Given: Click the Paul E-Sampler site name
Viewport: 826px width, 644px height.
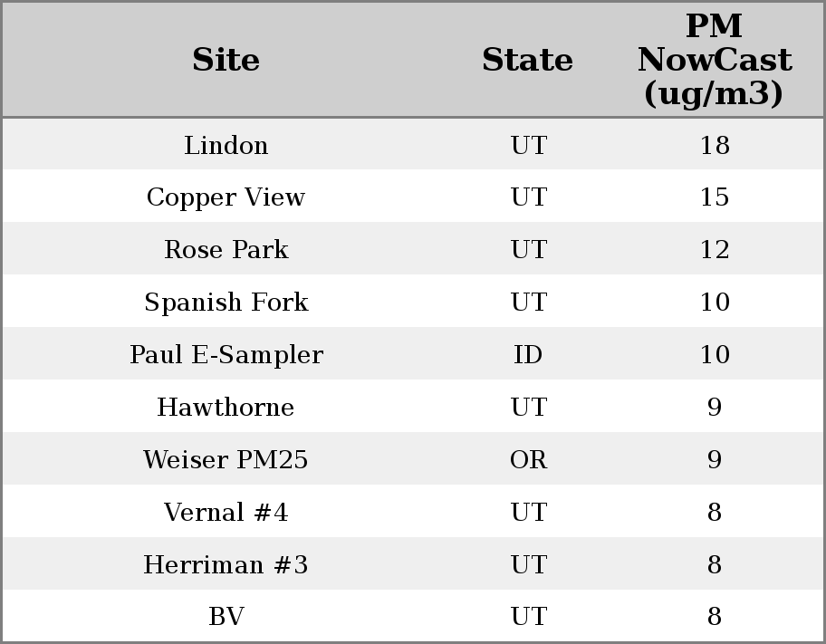Looking at the screenshot, I should tap(226, 355).
